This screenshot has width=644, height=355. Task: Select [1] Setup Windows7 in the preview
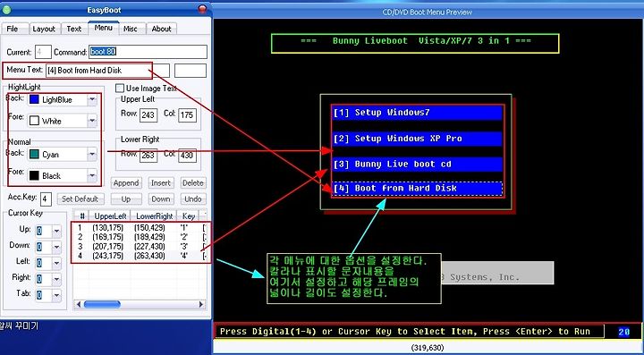point(418,113)
